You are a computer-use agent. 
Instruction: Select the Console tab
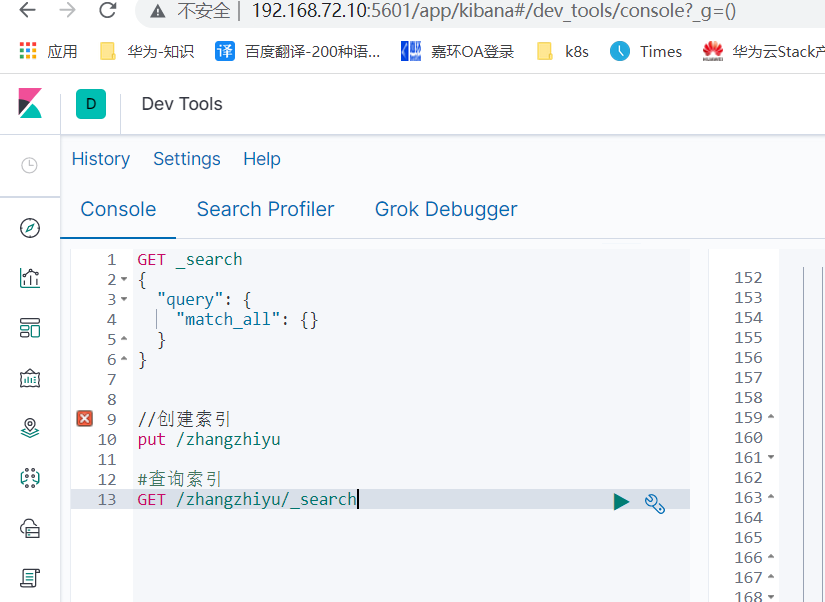pos(118,209)
